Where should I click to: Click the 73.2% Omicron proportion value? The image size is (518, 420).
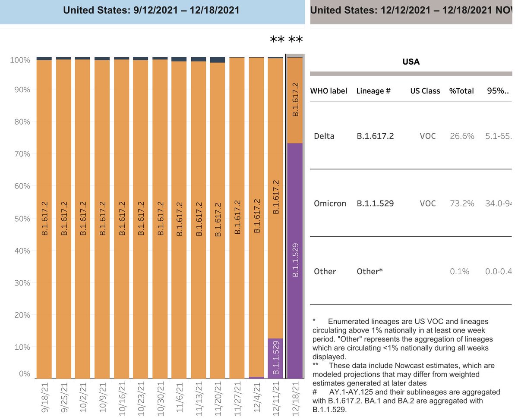pos(461,203)
